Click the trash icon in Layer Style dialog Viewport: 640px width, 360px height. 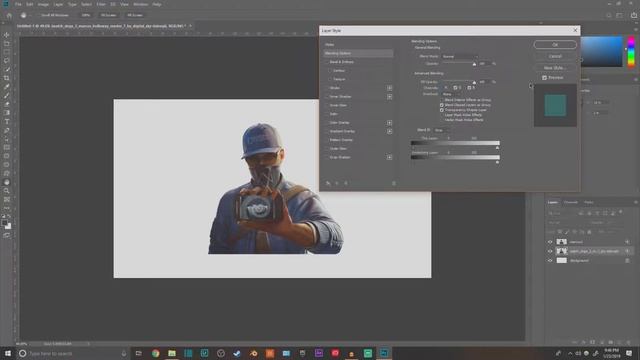[393, 183]
